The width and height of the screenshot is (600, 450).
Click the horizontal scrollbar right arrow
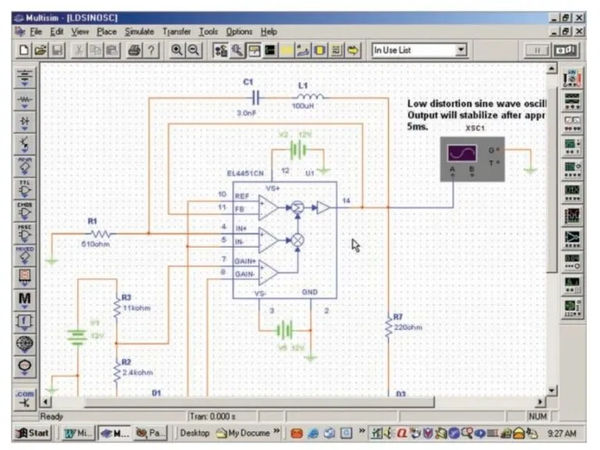click(540, 402)
